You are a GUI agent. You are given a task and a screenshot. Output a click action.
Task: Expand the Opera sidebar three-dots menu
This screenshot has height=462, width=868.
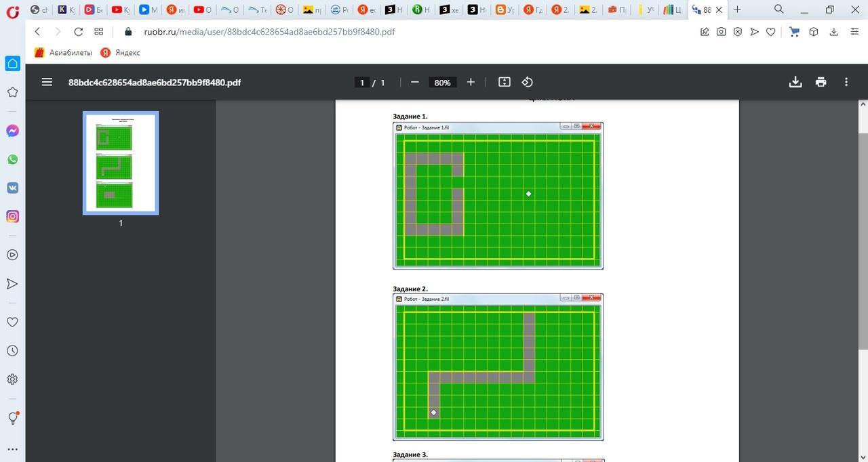coord(12,448)
